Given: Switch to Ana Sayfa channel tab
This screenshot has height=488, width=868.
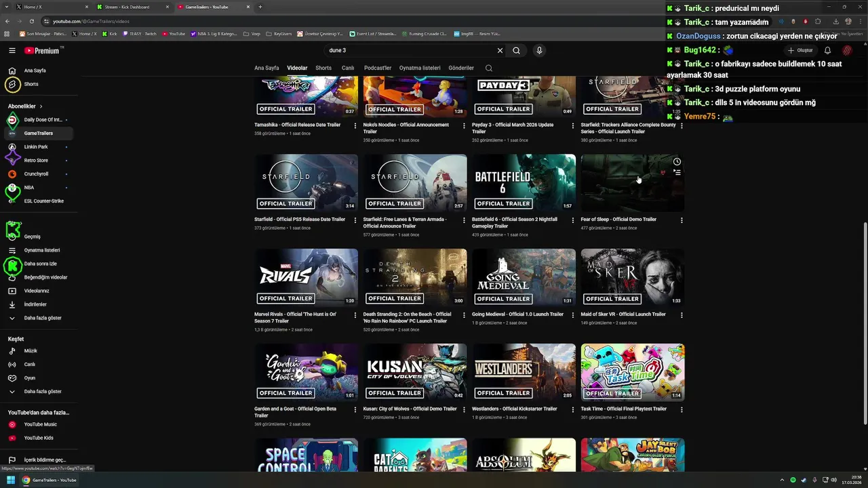Looking at the screenshot, I should tap(267, 68).
